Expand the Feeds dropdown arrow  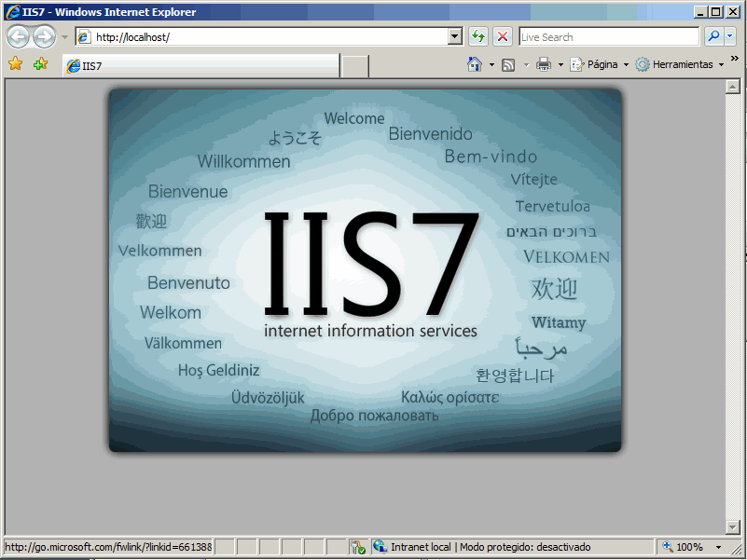pos(526,65)
